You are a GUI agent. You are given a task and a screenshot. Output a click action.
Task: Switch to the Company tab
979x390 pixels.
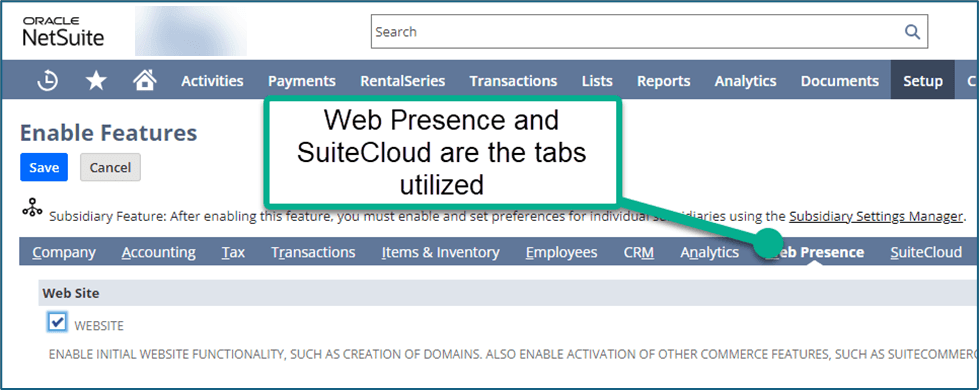point(64,252)
